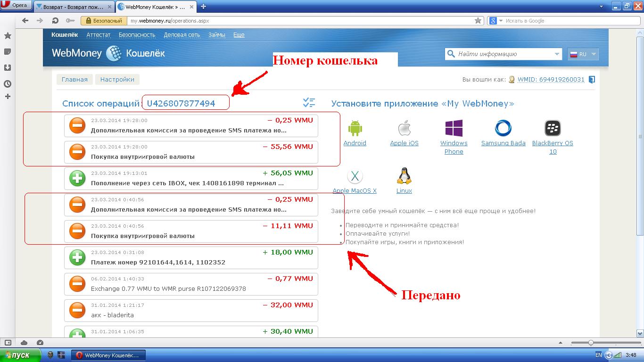Open Деловая сеть menu item

tap(182, 35)
